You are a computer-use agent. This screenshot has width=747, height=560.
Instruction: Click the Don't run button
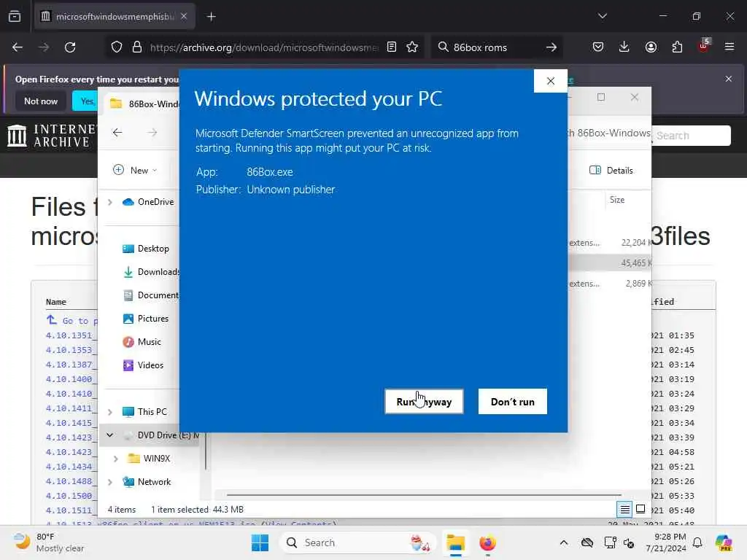513,402
